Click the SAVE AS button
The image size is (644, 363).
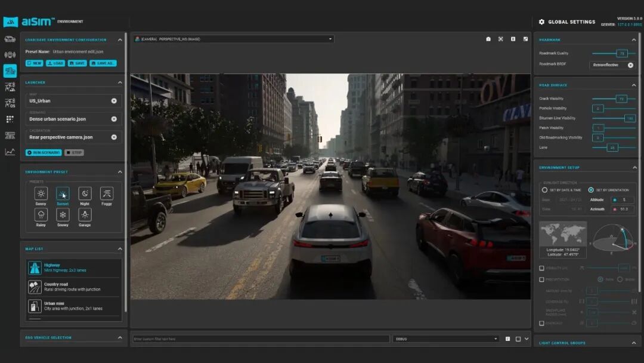pos(103,63)
